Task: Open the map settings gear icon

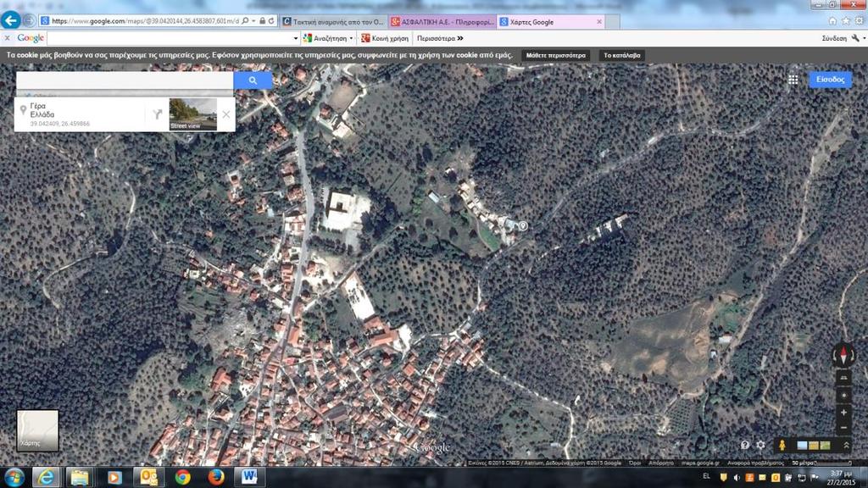Action: 761,445
